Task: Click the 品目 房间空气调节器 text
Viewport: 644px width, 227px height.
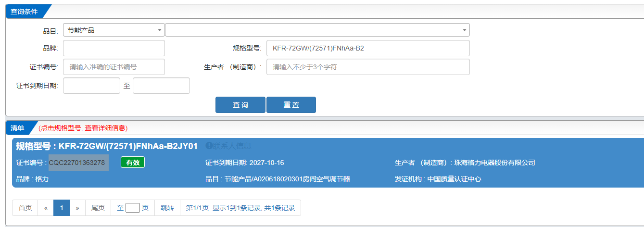Action: [287, 179]
